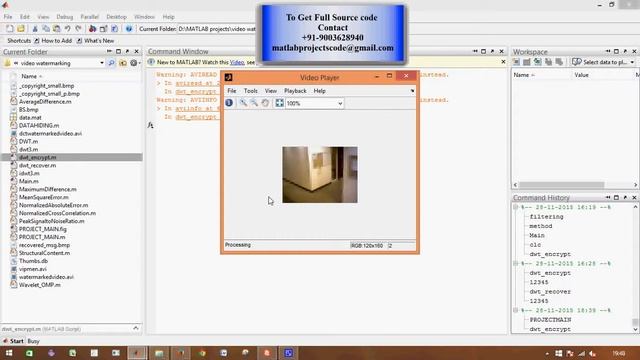Click the Cut scissors icon
Screen dimensions: 640x360
(35, 29)
